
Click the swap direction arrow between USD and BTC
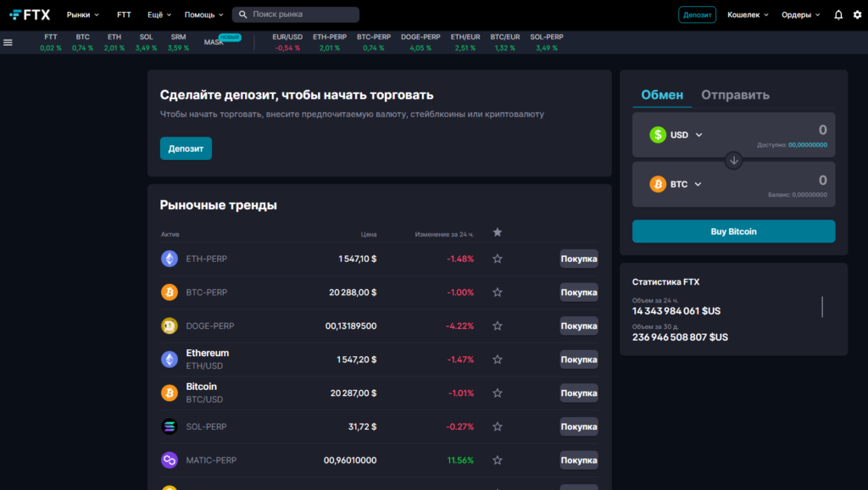pos(734,159)
